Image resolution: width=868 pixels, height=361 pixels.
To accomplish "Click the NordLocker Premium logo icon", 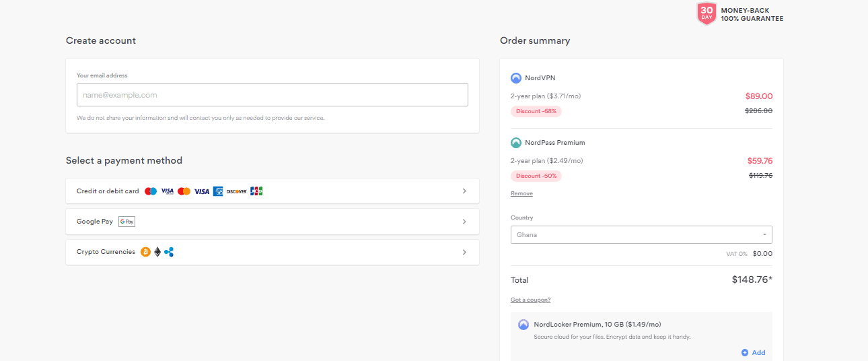I will [523, 325].
